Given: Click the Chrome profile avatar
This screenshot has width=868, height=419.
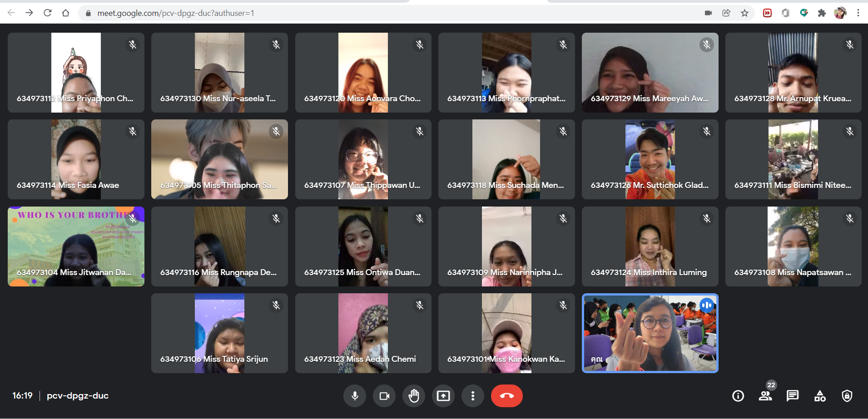Looking at the screenshot, I should pos(840,13).
